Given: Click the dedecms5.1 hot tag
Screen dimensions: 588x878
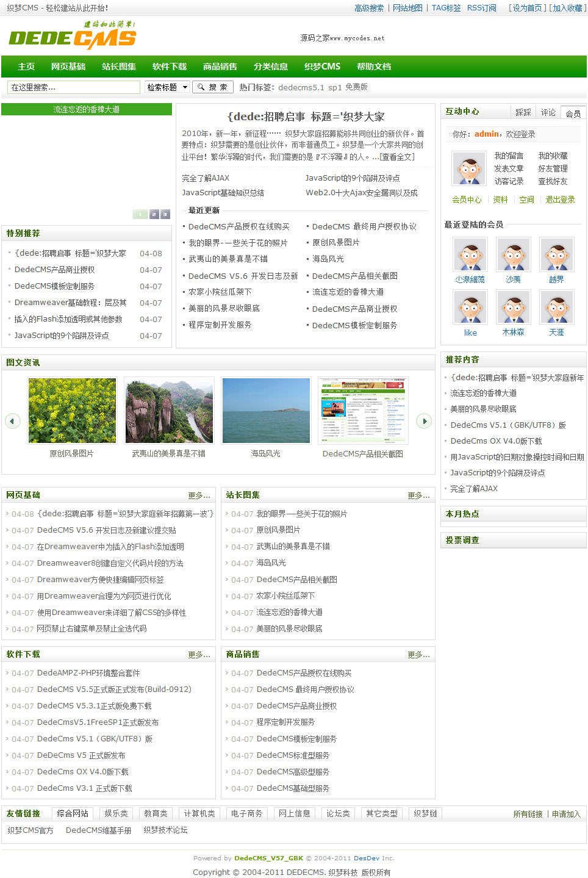Looking at the screenshot, I should coord(301,87).
